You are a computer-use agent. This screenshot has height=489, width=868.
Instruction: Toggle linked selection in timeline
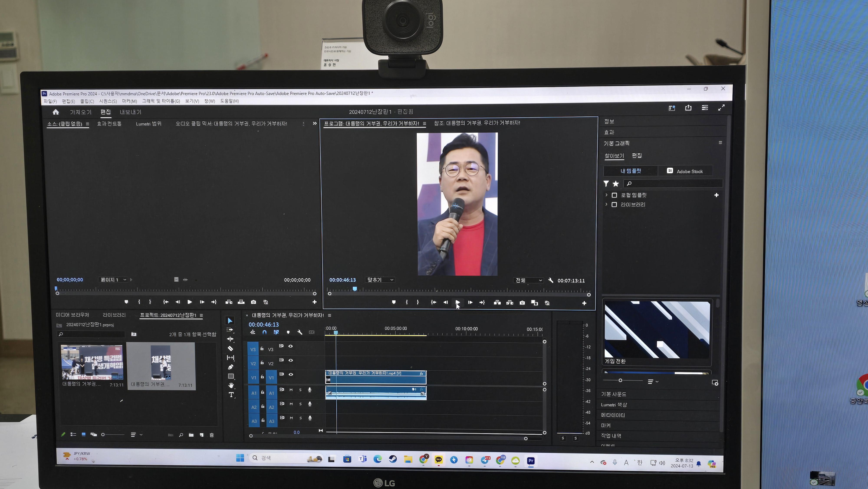click(x=276, y=332)
